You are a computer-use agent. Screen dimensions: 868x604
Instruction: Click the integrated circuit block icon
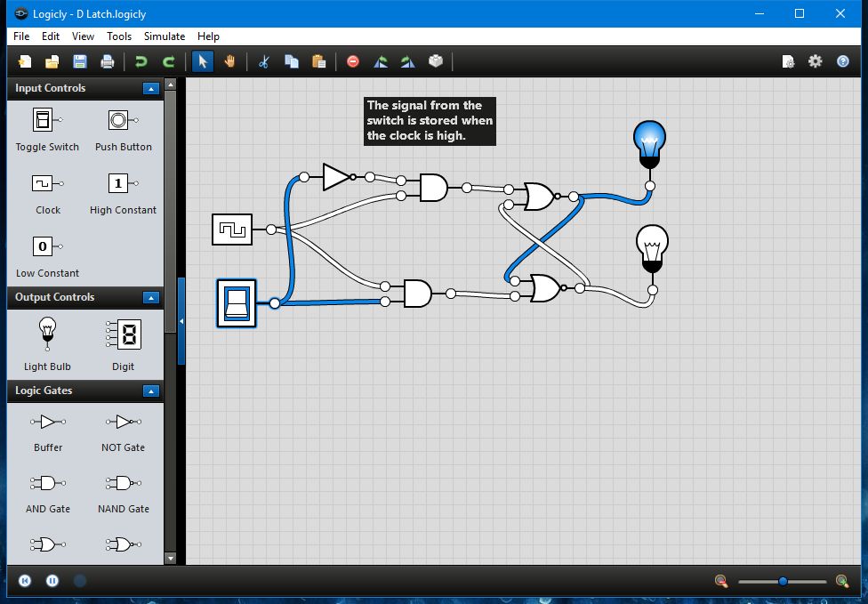[436, 60]
